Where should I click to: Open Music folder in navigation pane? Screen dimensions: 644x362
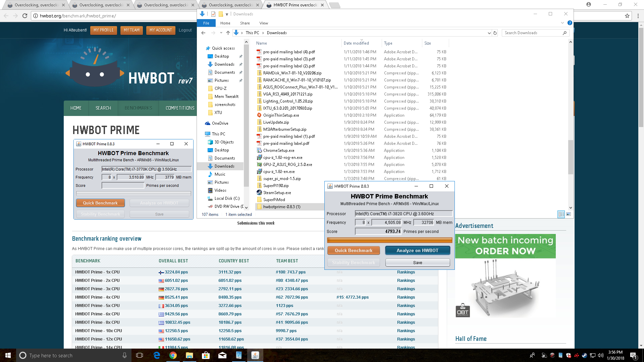220,174
